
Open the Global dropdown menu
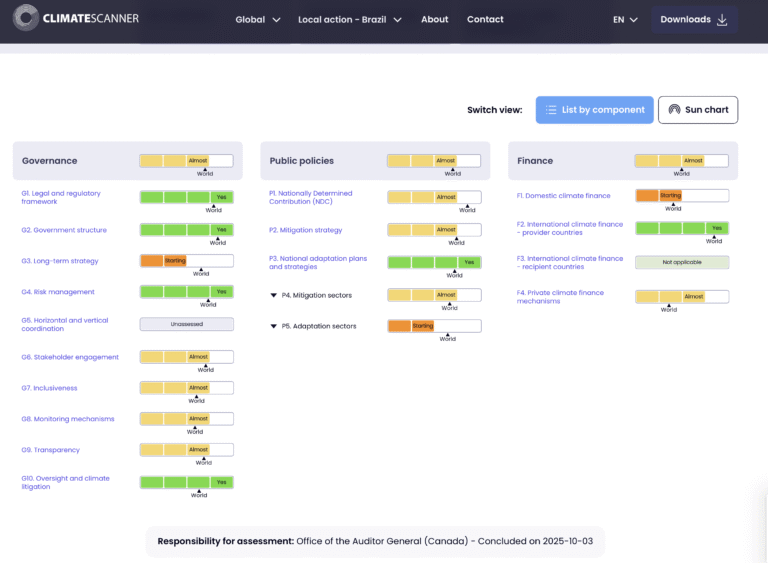click(258, 19)
